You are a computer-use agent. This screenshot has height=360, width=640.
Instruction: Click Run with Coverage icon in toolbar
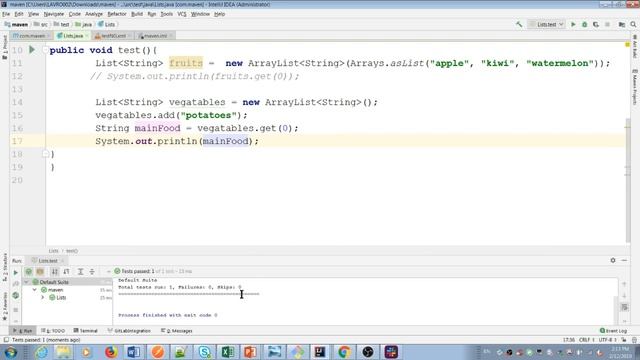pyautogui.click(x=596, y=24)
